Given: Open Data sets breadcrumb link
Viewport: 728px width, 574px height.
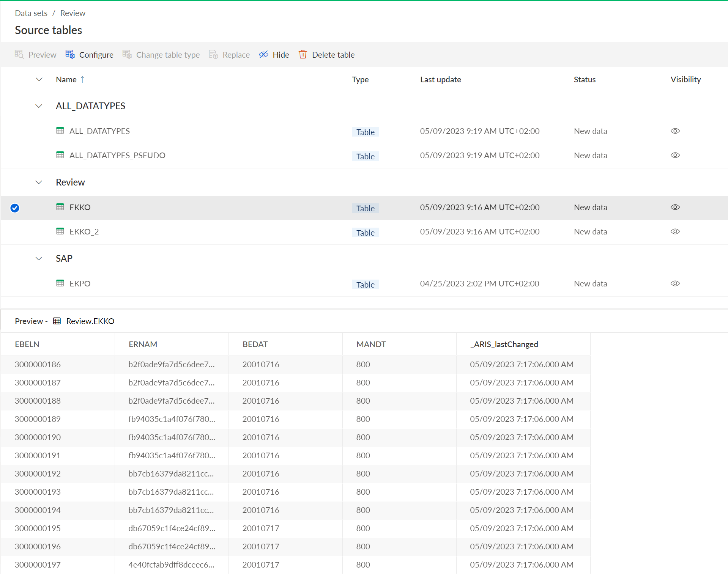Looking at the screenshot, I should (31, 13).
